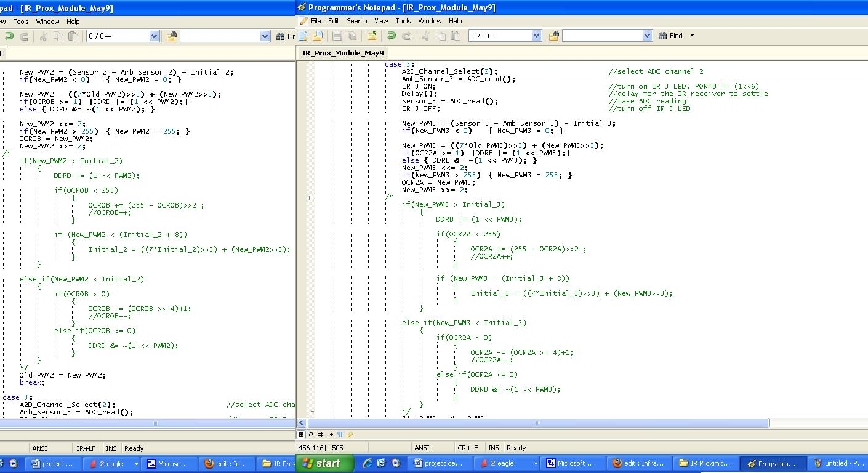The width and height of the screenshot is (868, 473).
Task: Click the Start button on the taskbar
Action: [325, 463]
